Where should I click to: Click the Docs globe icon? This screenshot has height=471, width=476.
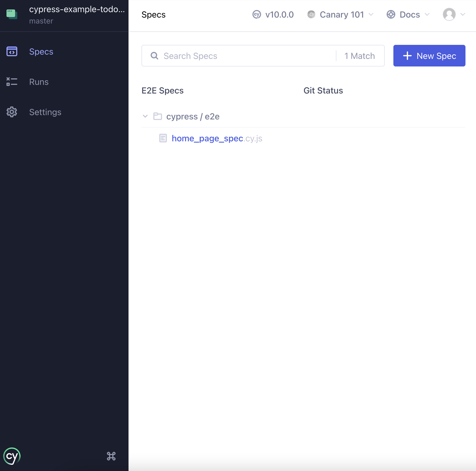(391, 15)
